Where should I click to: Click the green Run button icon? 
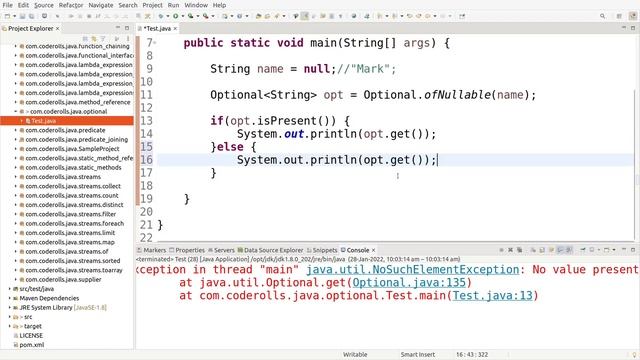(x=176, y=16)
